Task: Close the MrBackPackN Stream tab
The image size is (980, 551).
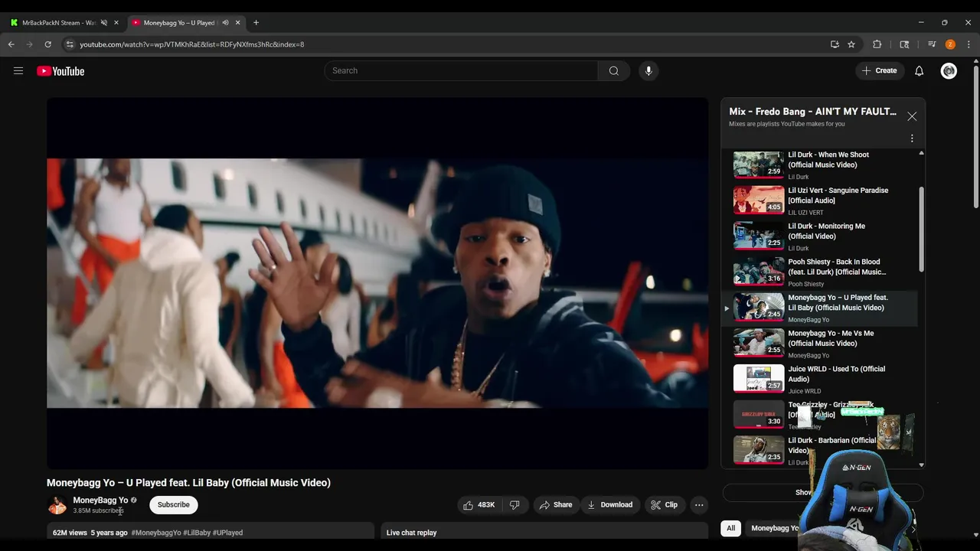Action: (x=116, y=23)
